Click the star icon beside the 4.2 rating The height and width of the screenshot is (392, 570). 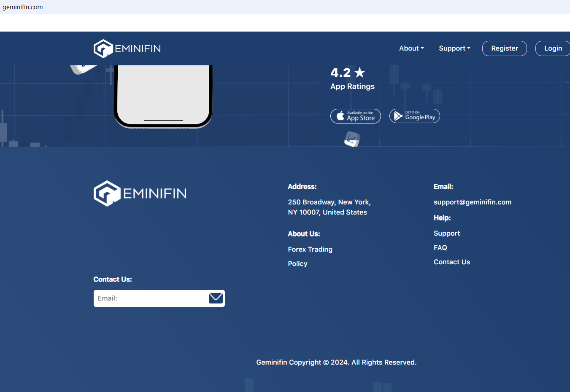[360, 72]
